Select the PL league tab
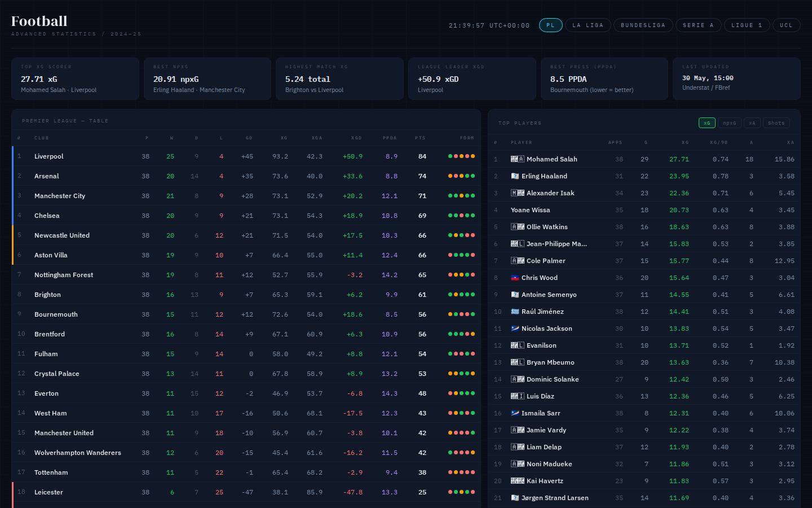This screenshot has height=508, width=812. 550,25
